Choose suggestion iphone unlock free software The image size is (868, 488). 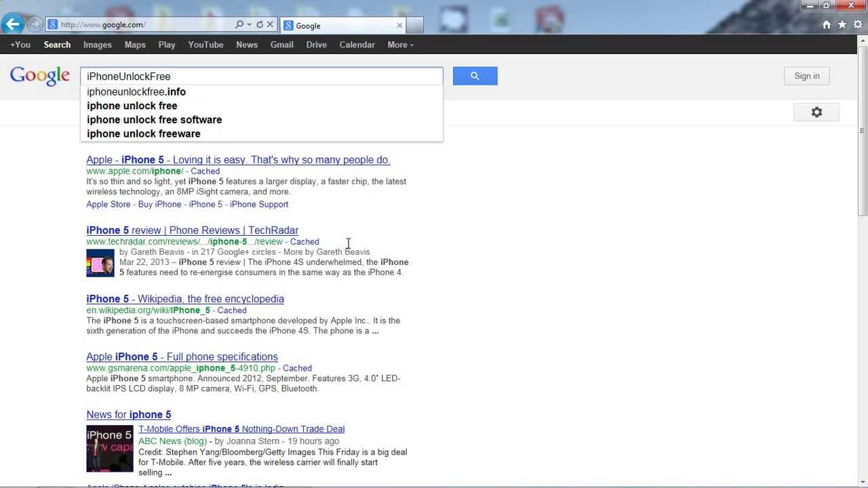point(262,119)
